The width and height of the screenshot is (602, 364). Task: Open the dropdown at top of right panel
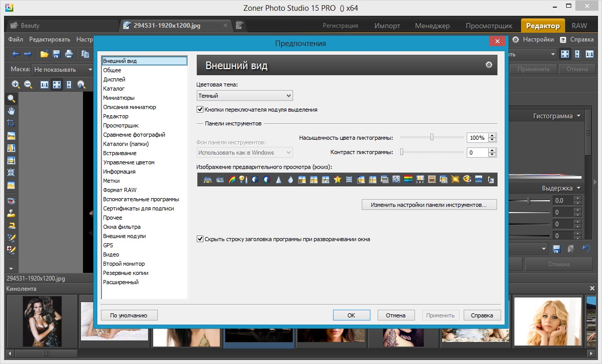[553, 54]
